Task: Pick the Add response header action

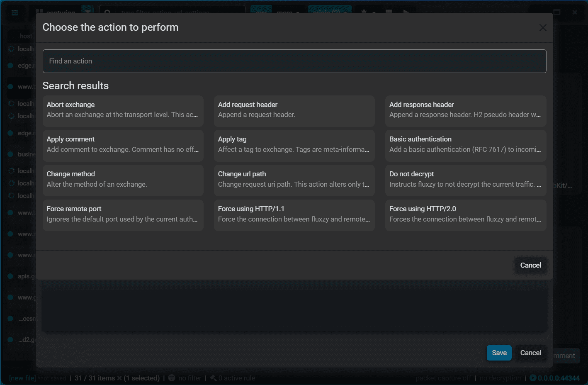Action: click(x=466, y=110)
